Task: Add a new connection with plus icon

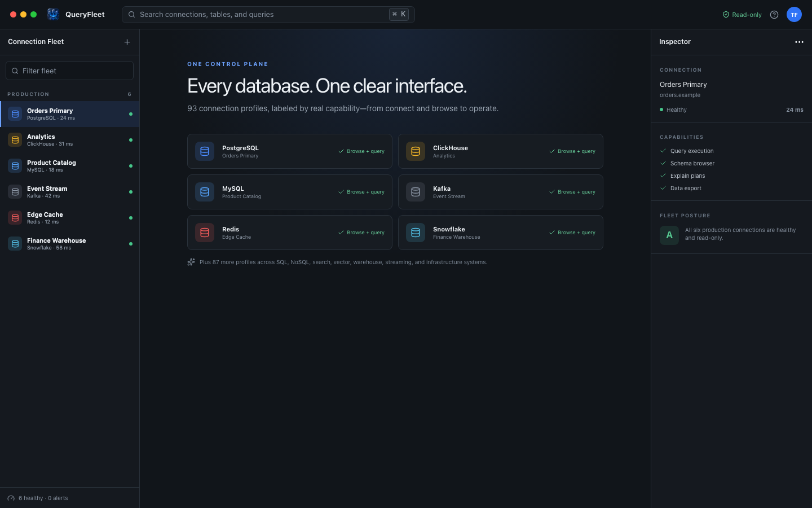Action: tap(127, 42)
